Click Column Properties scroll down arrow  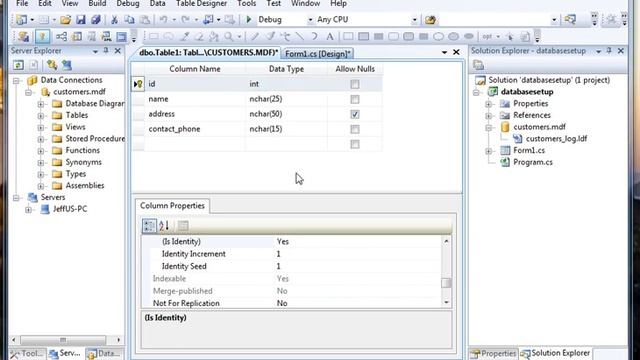446,302
